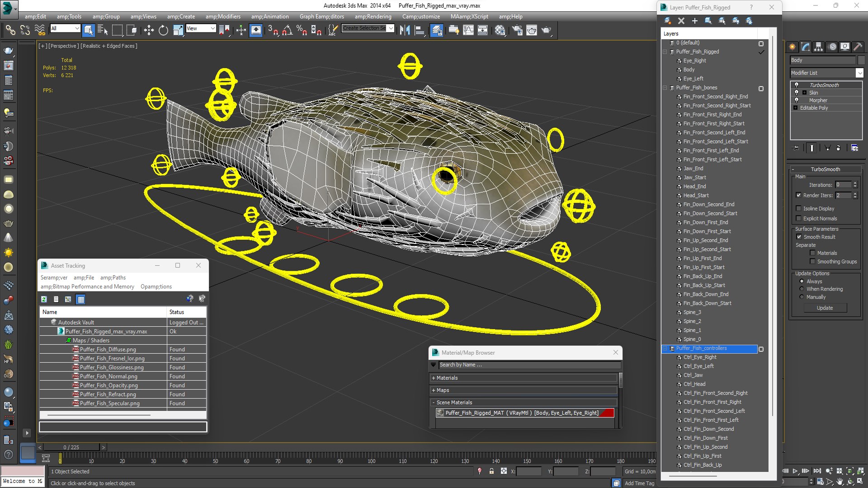
Task: Collapse the Puffer_Fish_bones layer tree
Action: (x=665, y=88)
